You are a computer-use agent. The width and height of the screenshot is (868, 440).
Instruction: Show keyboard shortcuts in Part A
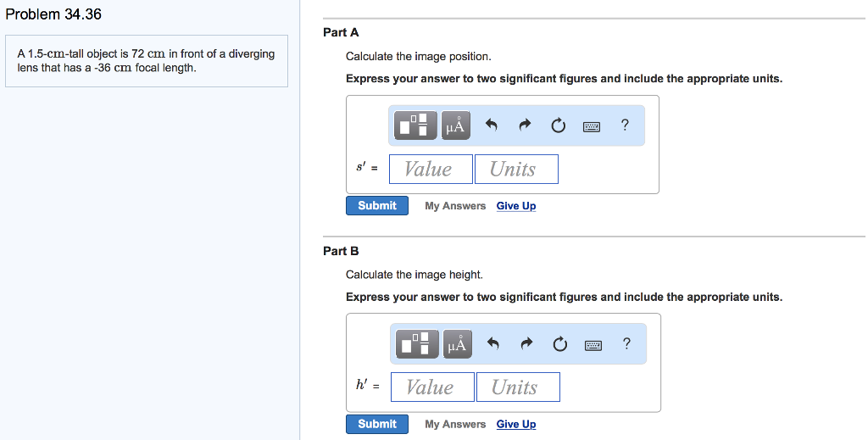tap(592, 126)
